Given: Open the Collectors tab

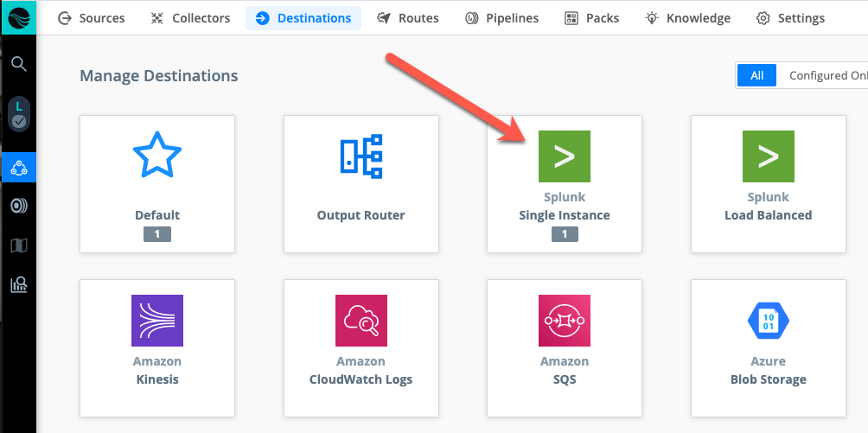Looking at the screenshot, I should (x=190, y=18).
